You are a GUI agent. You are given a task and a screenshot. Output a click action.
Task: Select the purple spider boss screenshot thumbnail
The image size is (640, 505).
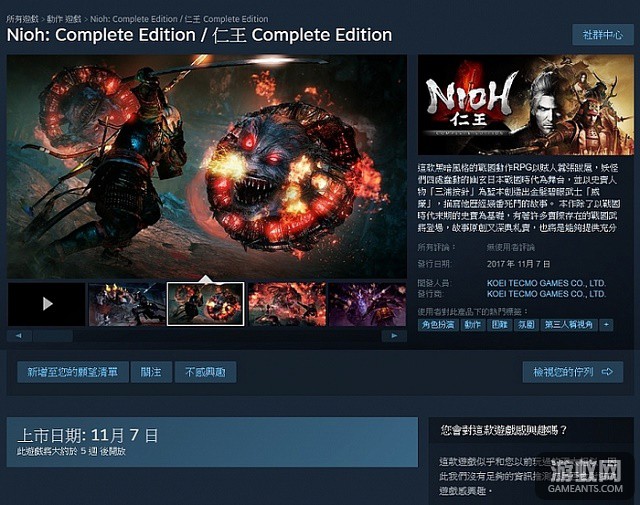pos(367,304)
